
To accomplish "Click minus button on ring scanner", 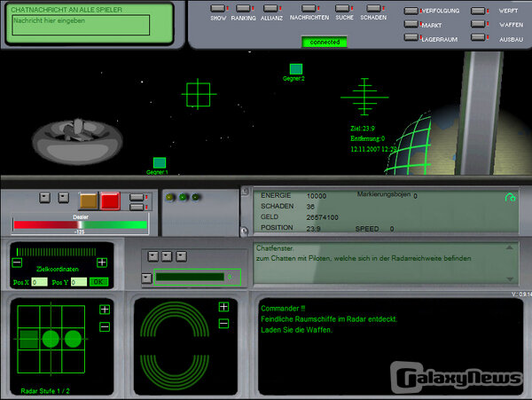I will click(223, 324).
